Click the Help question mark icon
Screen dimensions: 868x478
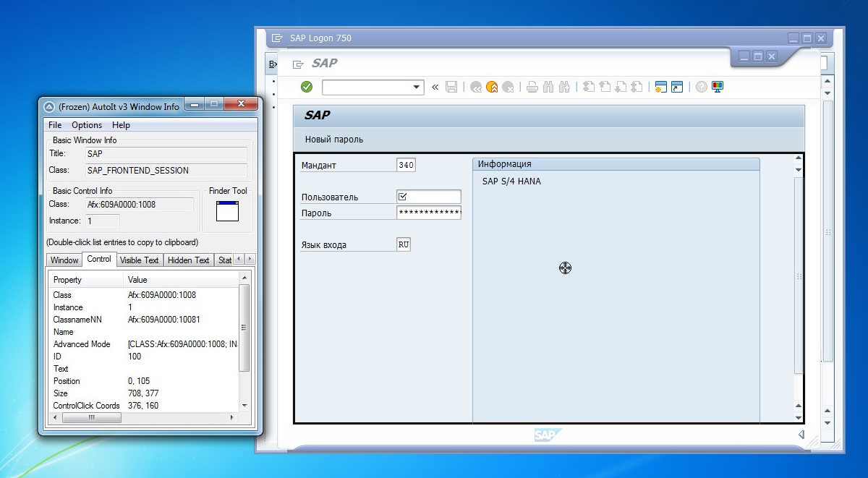(x=701, y=87)
